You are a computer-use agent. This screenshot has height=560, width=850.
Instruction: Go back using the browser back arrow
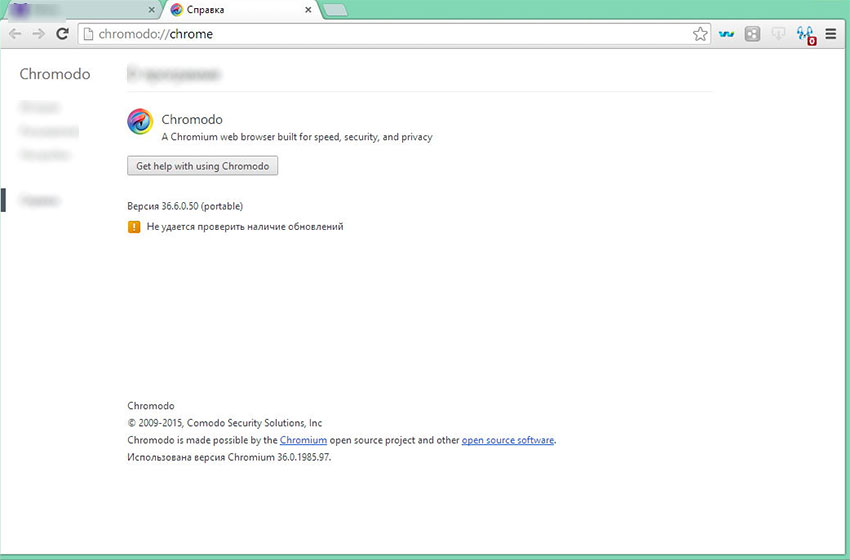coord(15,34)
